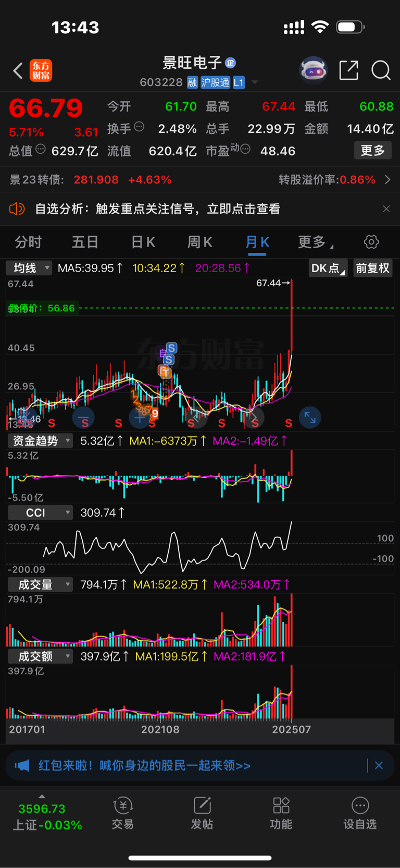Viewport: 400px width, 868px height.
Task: Select the 月K tab
Action: click(257, 242)
